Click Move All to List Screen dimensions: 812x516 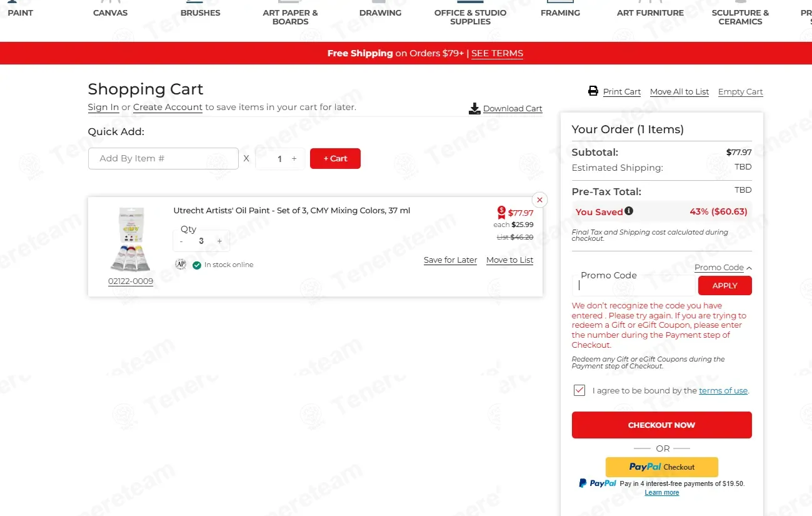[679, 92]
